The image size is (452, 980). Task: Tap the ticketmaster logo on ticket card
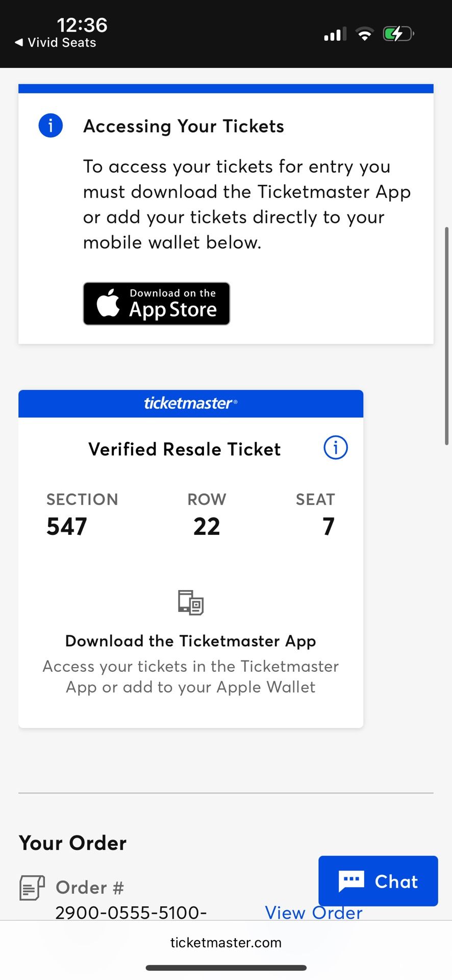[x=190, y=403]
